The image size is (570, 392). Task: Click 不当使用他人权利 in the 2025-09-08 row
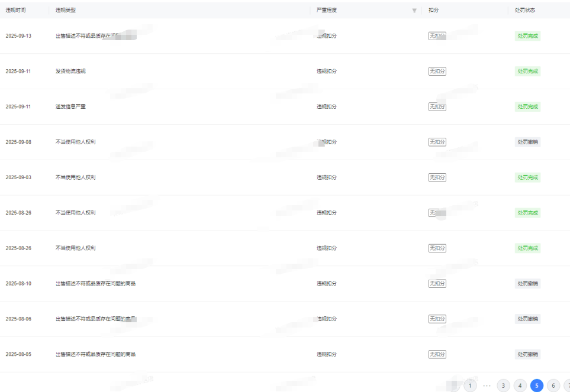[76, 142]
